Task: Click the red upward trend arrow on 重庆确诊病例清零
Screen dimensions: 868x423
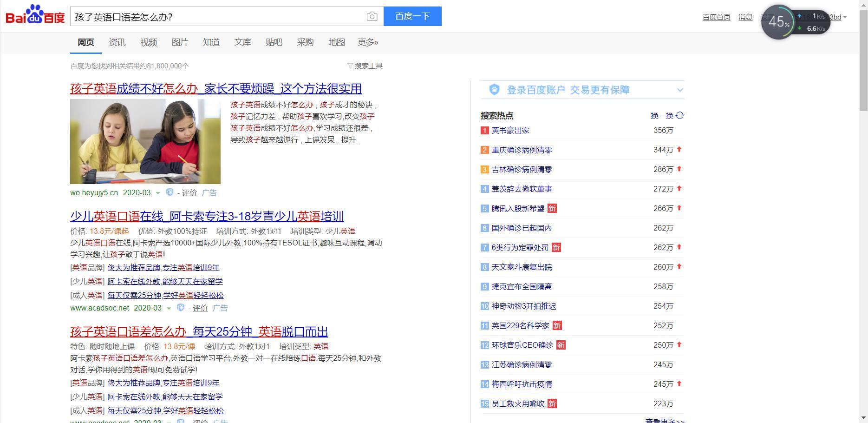Action: click(679, 150)
